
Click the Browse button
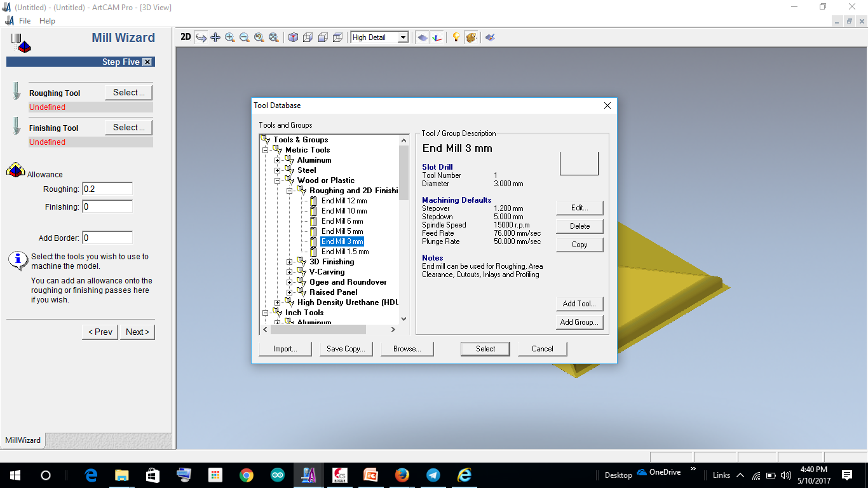pos(407,349)
